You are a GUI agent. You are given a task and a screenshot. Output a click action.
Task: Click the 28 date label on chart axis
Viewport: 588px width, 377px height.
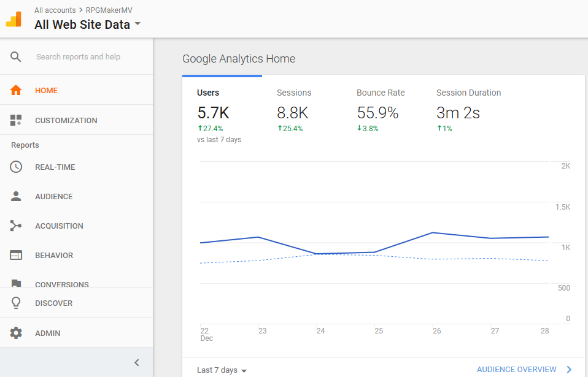(545, 331)
